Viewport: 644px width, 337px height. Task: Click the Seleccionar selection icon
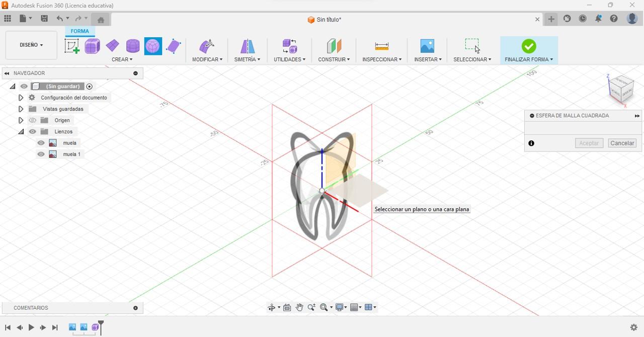tap(472, 46)
